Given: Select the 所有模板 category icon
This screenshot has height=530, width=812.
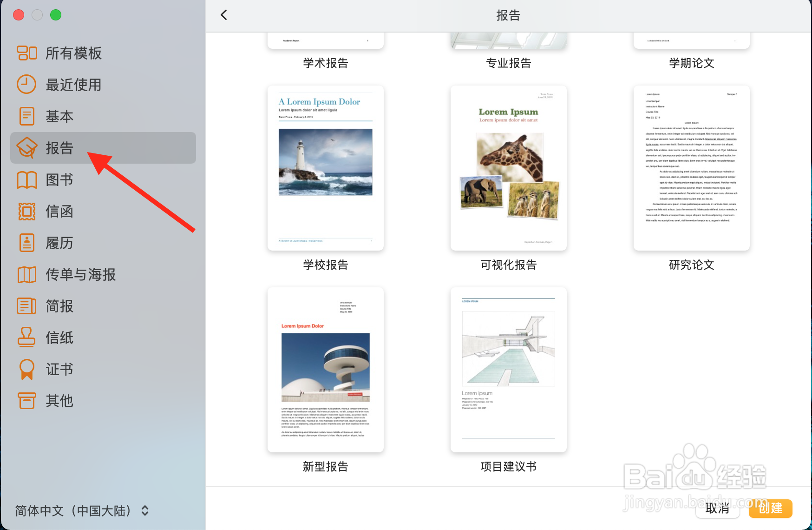Looking at the screenshot, I should click(x=26, y=53).
